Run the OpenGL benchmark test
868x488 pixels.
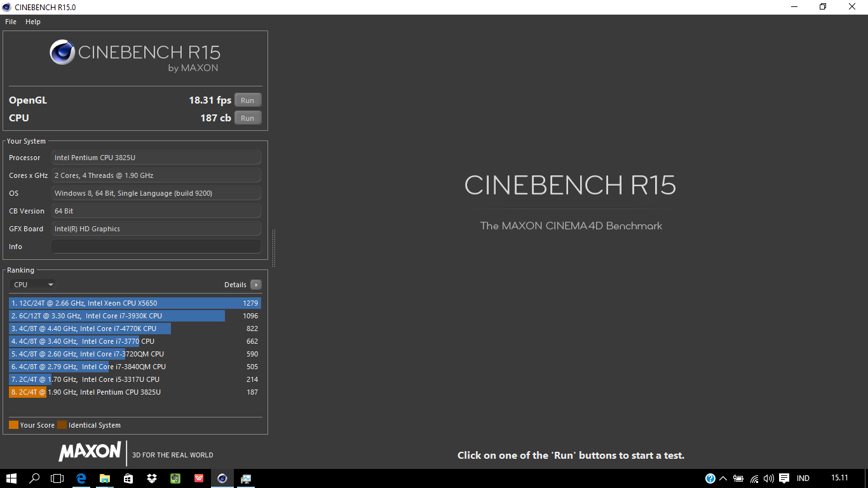(248, 100)
